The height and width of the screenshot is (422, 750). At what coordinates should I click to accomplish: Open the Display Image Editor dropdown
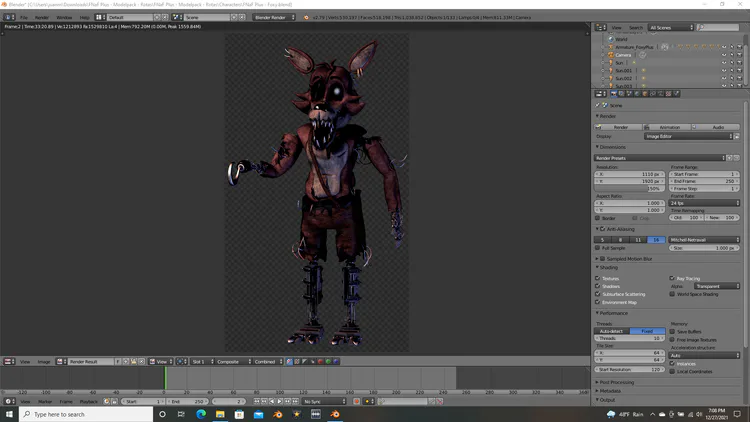[x=688, y=136]
